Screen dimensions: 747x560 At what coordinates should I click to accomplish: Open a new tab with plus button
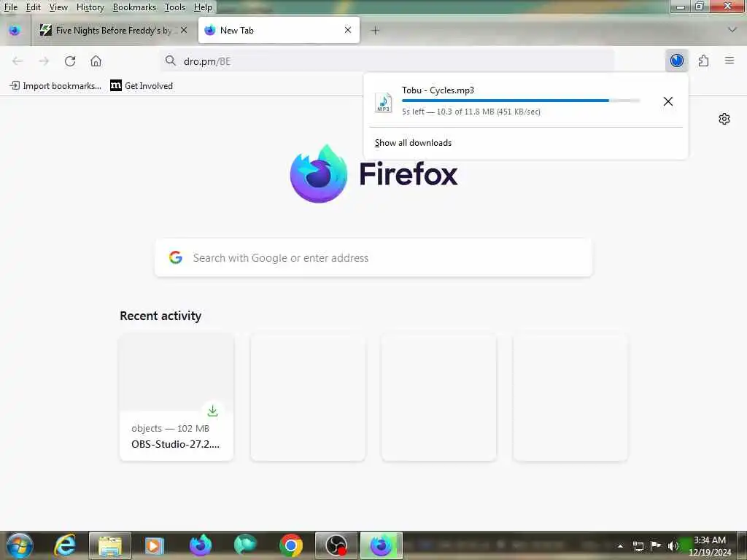click(x=376, y=31)
